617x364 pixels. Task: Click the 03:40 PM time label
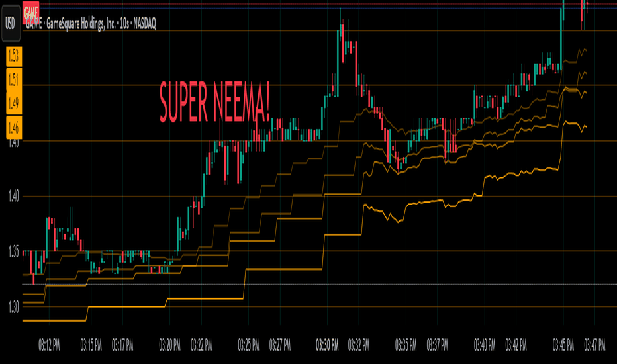coord(485,345)
